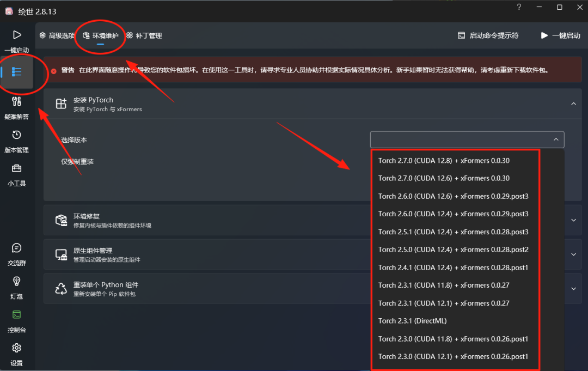
Task: Click the 启动命令提示符 button
Action: pyautogui.click(x=488, y=35)
